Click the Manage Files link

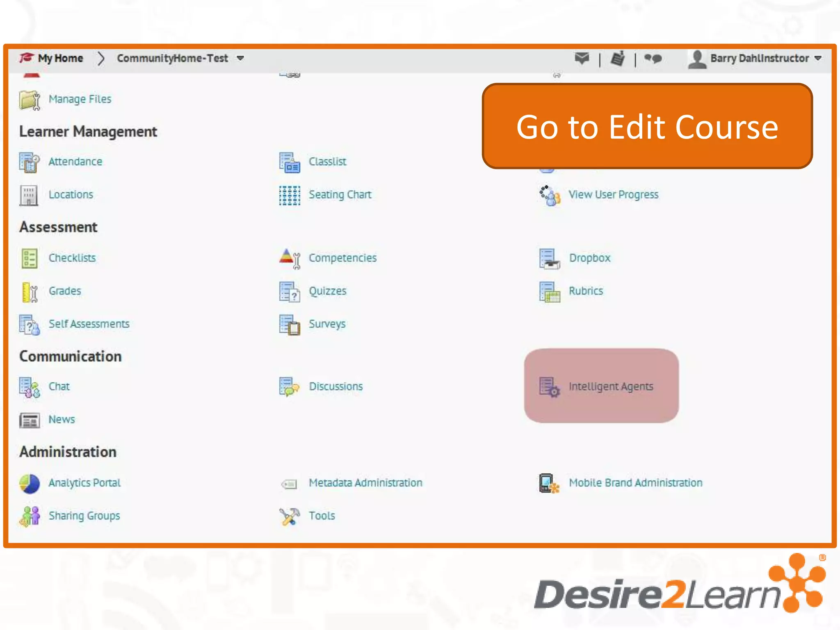pyautogui.click(x=80, y=99)
